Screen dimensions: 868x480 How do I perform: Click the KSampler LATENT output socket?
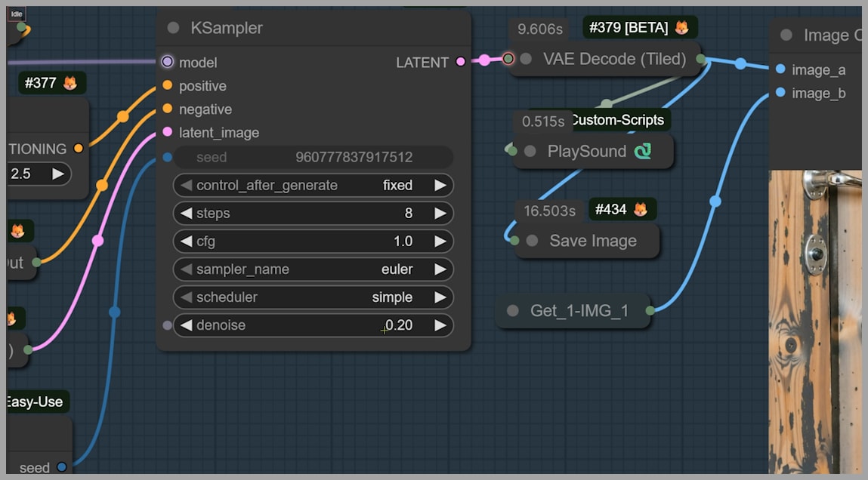461,62
